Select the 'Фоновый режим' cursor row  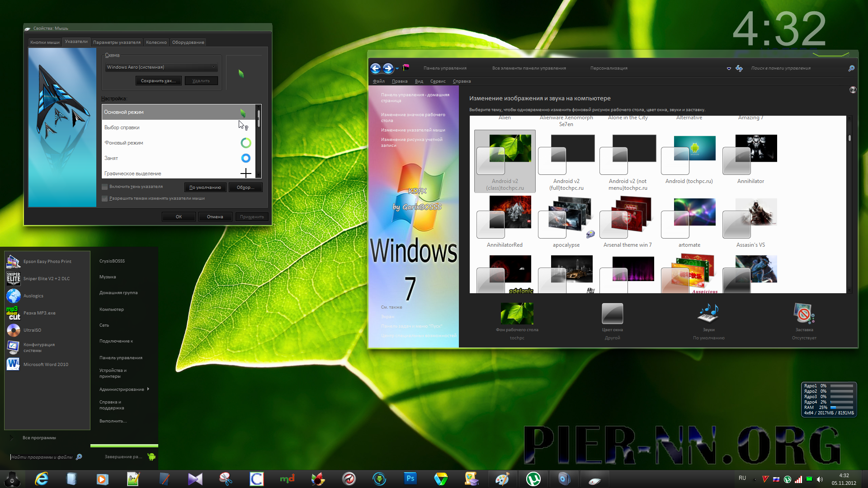pyautogui.click(x=179, y=143)
